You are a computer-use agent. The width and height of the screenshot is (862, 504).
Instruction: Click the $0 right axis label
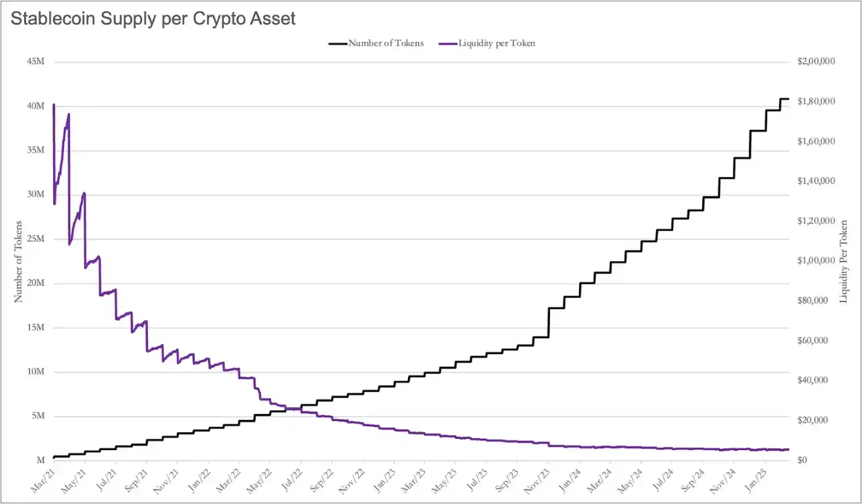(x=803, y=460)
